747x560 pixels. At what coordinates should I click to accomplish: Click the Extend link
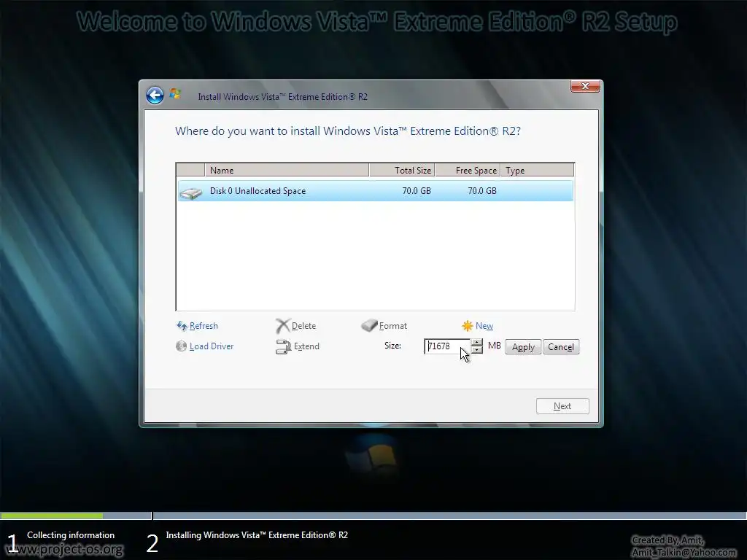(x=306, y=346)
